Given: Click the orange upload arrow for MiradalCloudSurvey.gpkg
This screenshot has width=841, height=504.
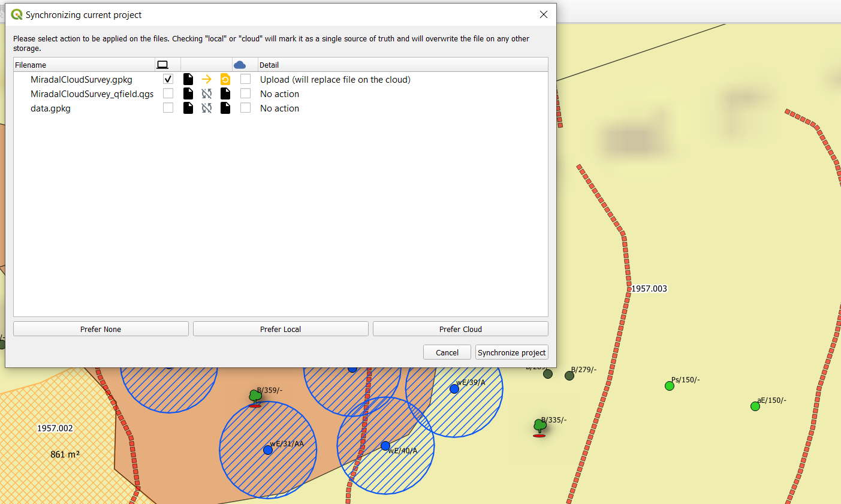Looking at the screenshot, I should 207,79.
